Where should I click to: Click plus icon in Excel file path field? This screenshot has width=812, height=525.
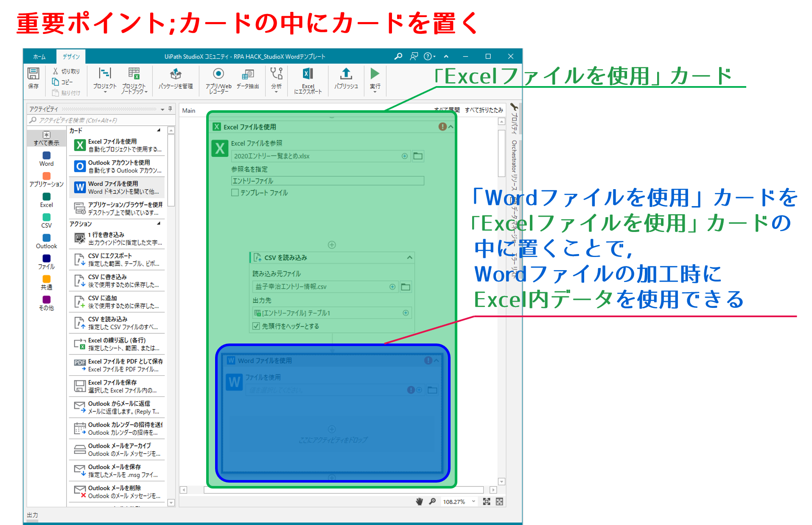405,156
